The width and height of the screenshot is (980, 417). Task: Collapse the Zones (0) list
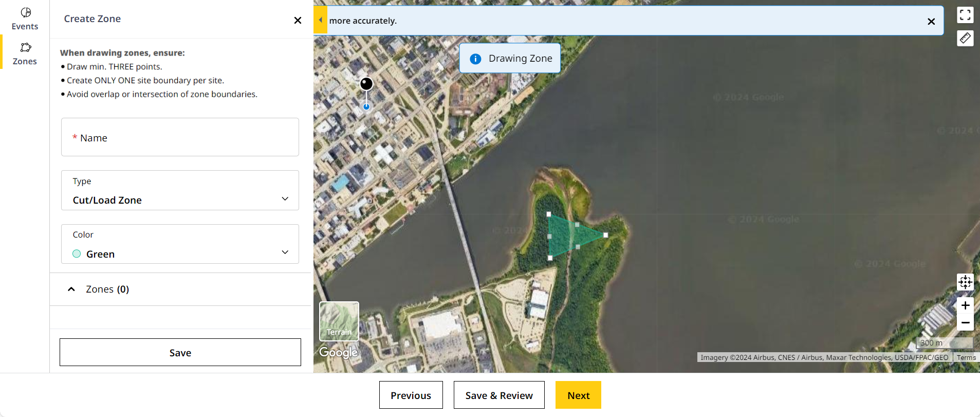tap(71, 289)
